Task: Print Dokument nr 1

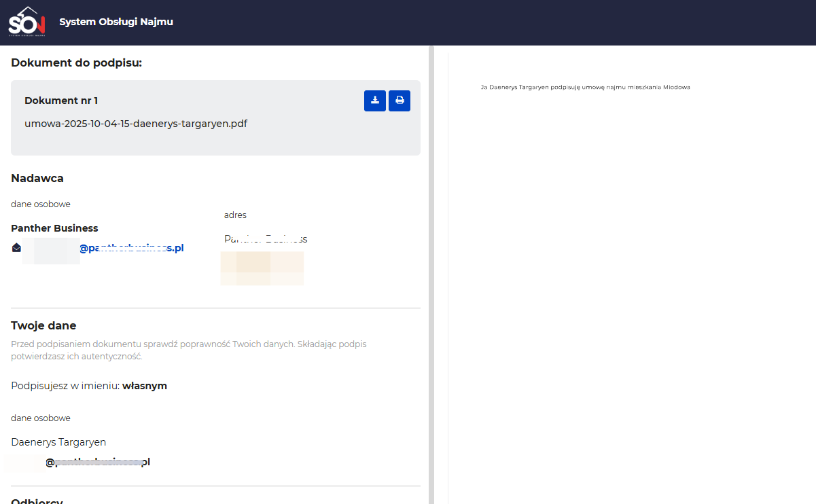Action: point(400,101)
